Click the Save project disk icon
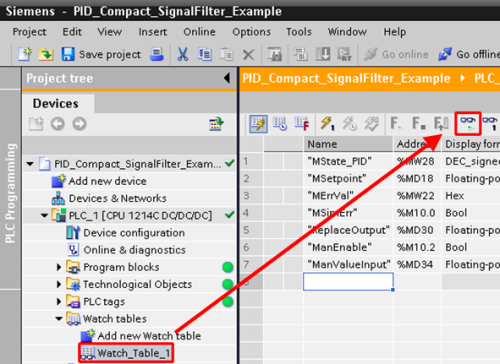 (68, 54)
